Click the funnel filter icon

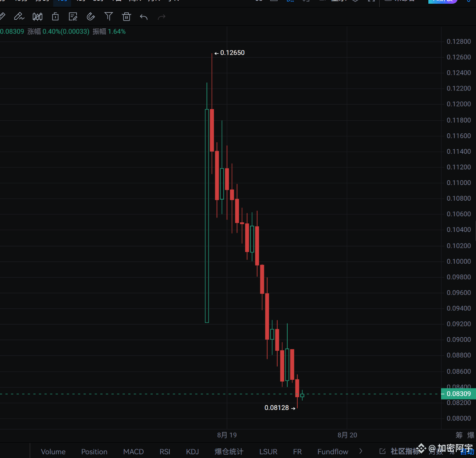[109, 16]
